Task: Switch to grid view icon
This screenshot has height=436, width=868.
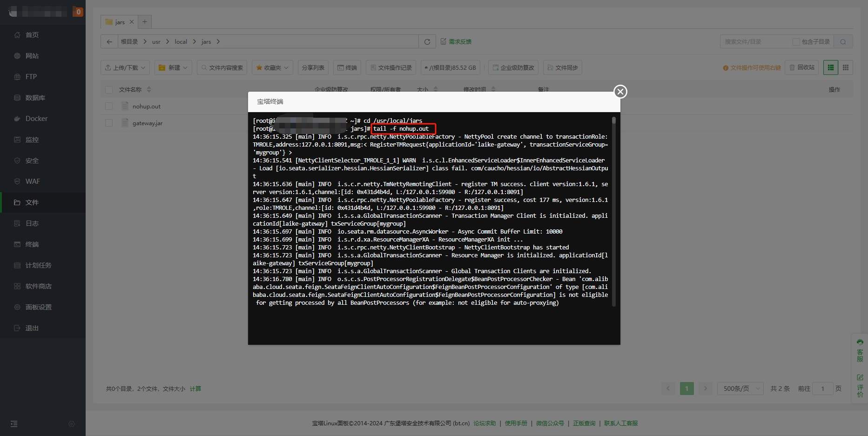Action: click(845, 67)
